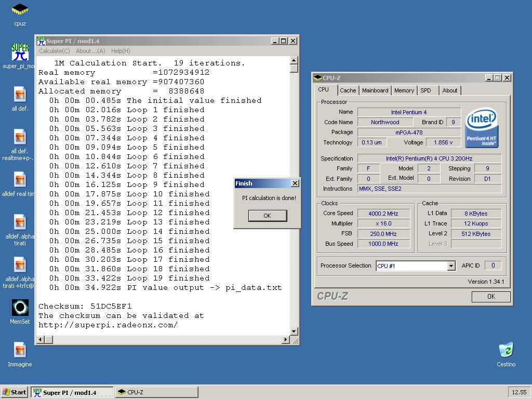This screenshot has height=399, width=532.
Task: Select the 'alldef real tim' desktop icon
Action: pyautogui.click(x=19, y=184)
